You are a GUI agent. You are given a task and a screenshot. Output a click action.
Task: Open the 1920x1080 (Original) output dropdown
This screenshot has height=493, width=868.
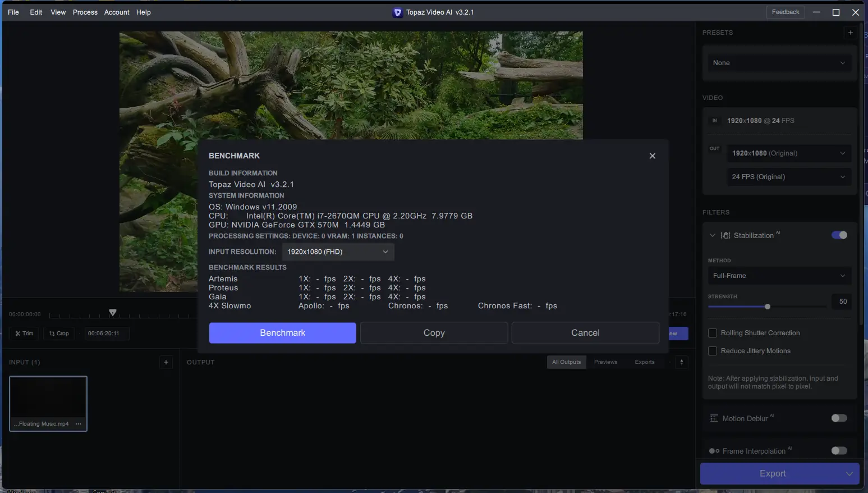click(x=789, y=153)
